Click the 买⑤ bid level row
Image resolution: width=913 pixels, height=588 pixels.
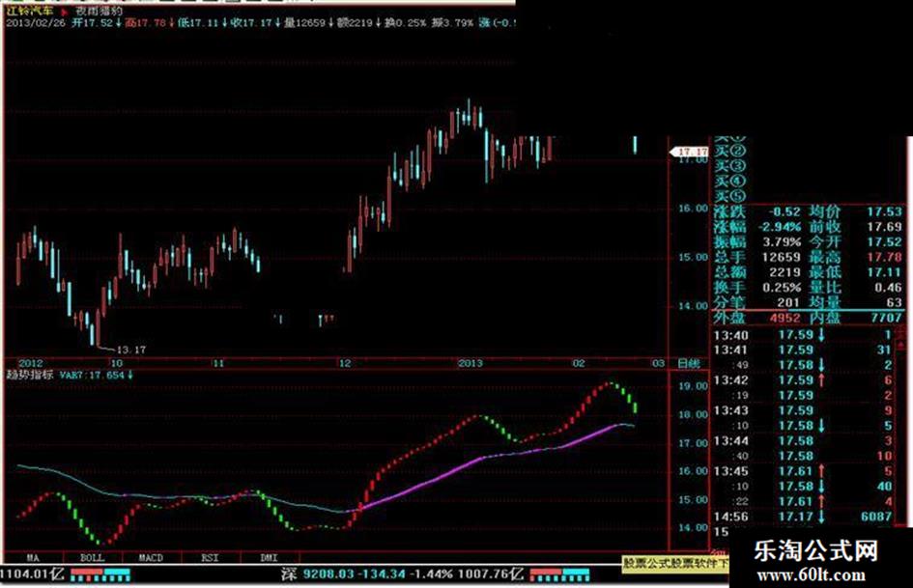point(730,197)
